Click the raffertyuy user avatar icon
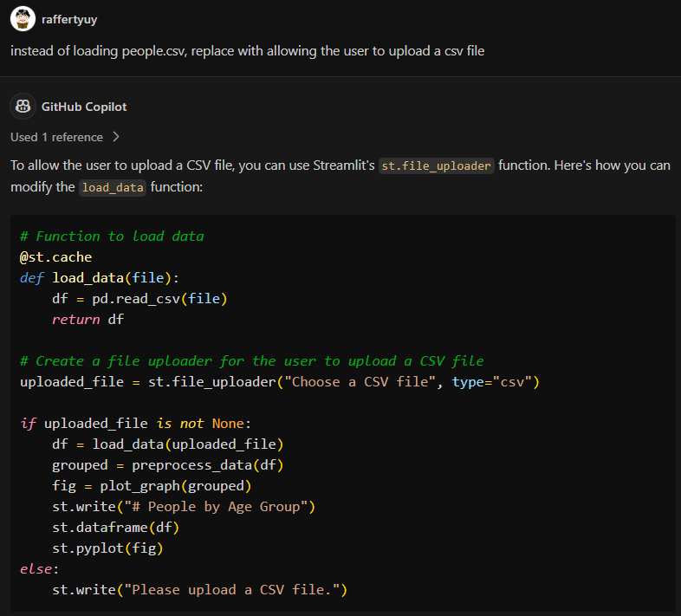 point(23,18)
